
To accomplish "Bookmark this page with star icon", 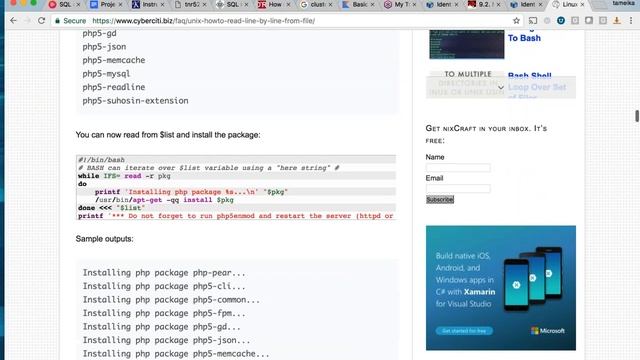I will click(x=516, y=20).
